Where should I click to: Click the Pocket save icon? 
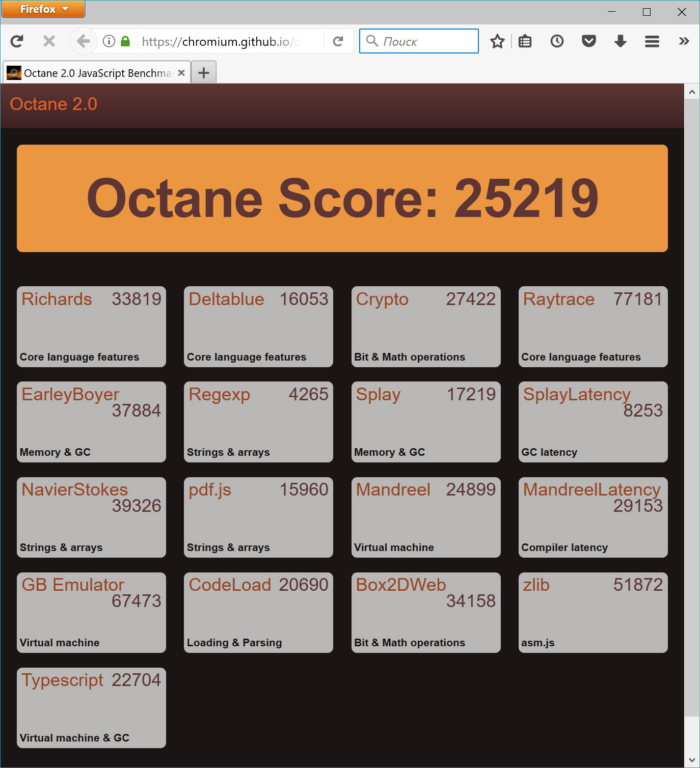tap(589, 41)
